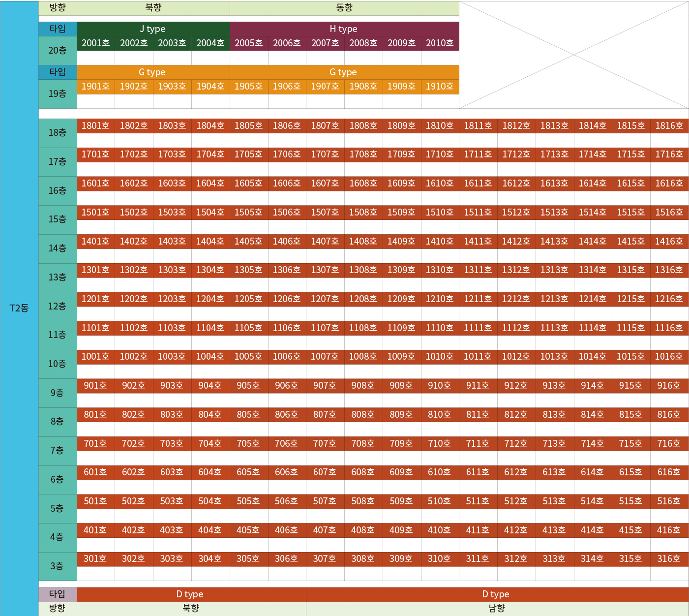Pick unit 1816호

[669, 126]
